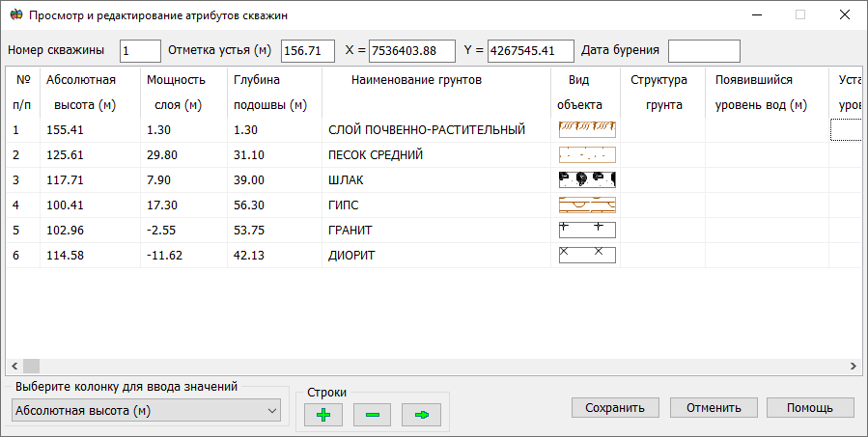Screen dimensions: 868x437
Task: Click the application icon in title bar
Action: (x=16, y=14)
